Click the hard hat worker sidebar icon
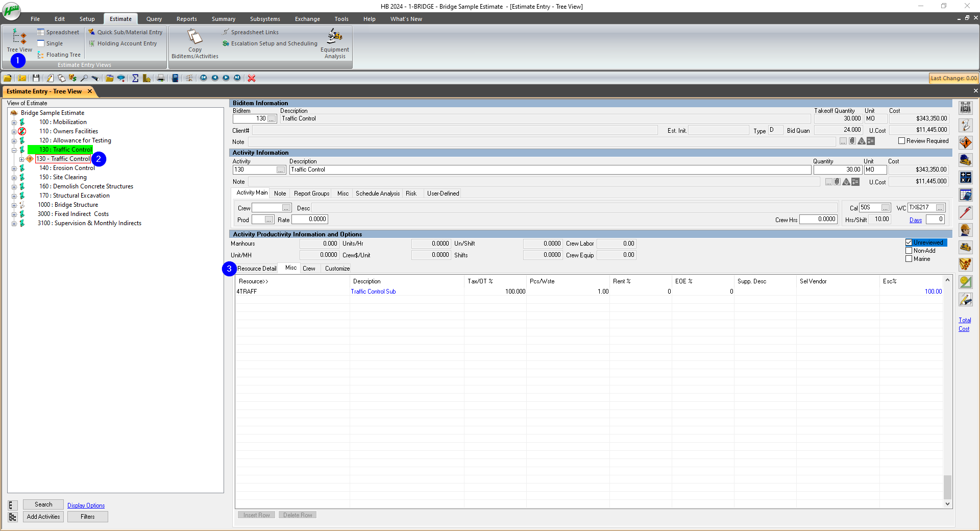This screenshot has width=980, height=531. click(965, 230)
